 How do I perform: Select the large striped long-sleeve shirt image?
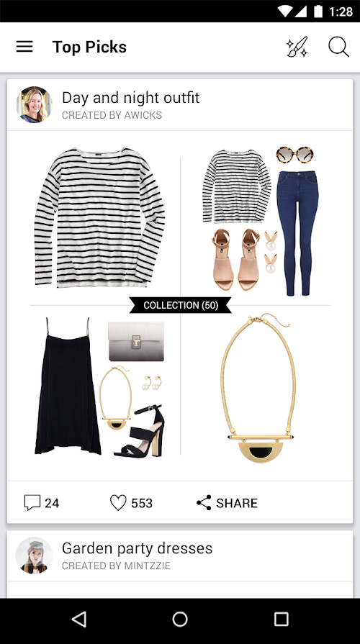point(99,217)
